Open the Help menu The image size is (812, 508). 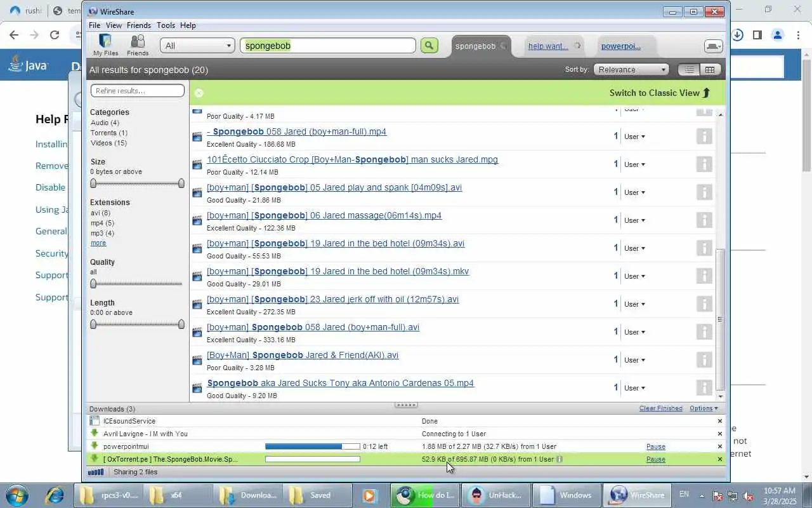coord(188,25)
